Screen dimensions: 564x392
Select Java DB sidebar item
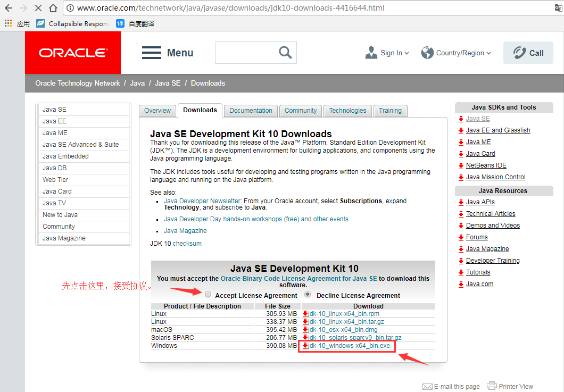(x=83, y=168)
